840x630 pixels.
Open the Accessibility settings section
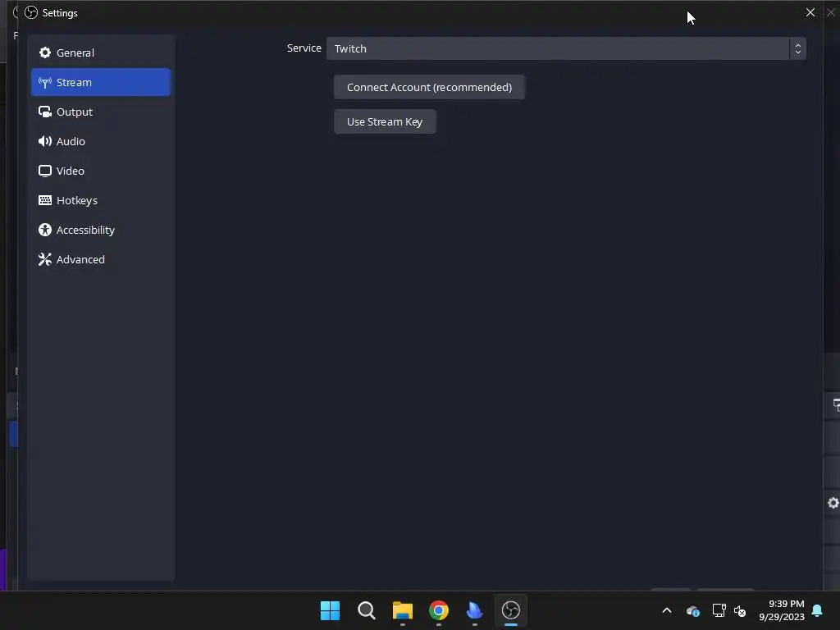[101, 230]
